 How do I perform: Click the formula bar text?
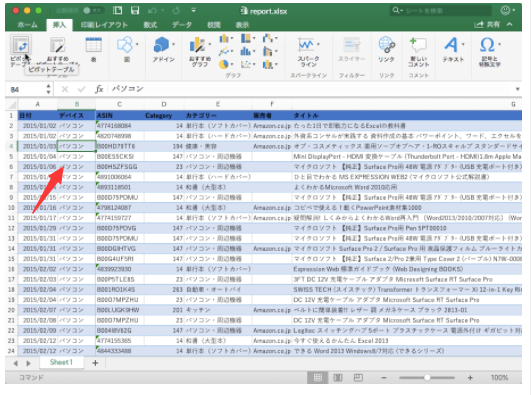coord(127,89)
